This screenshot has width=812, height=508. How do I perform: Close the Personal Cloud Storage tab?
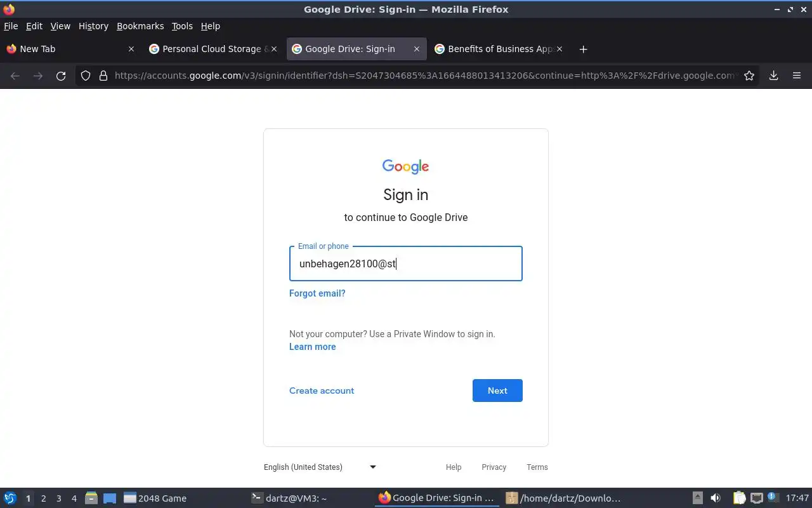click(274, 49)
